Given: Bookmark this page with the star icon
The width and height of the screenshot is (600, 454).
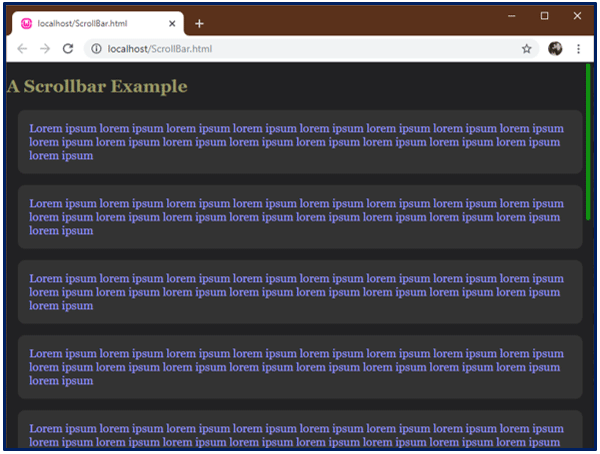Looking at the screenshot, I should click(527, 49).
